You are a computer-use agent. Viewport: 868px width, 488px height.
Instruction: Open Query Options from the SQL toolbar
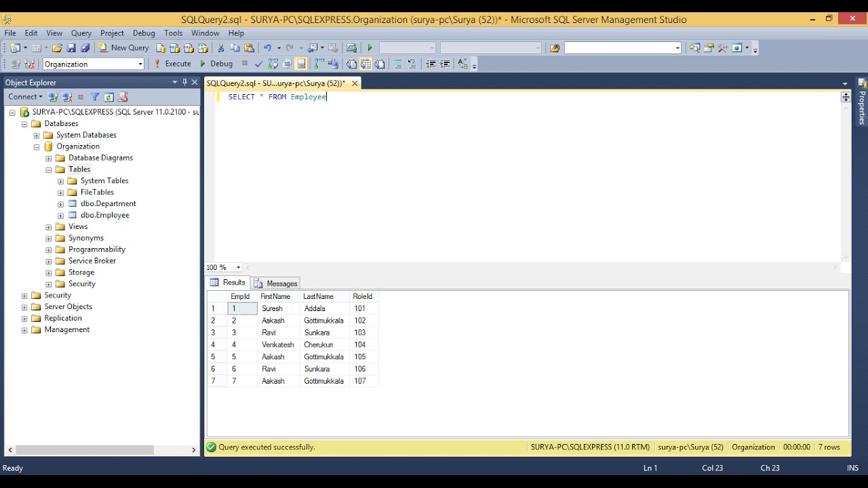click(x=287, y=64)
